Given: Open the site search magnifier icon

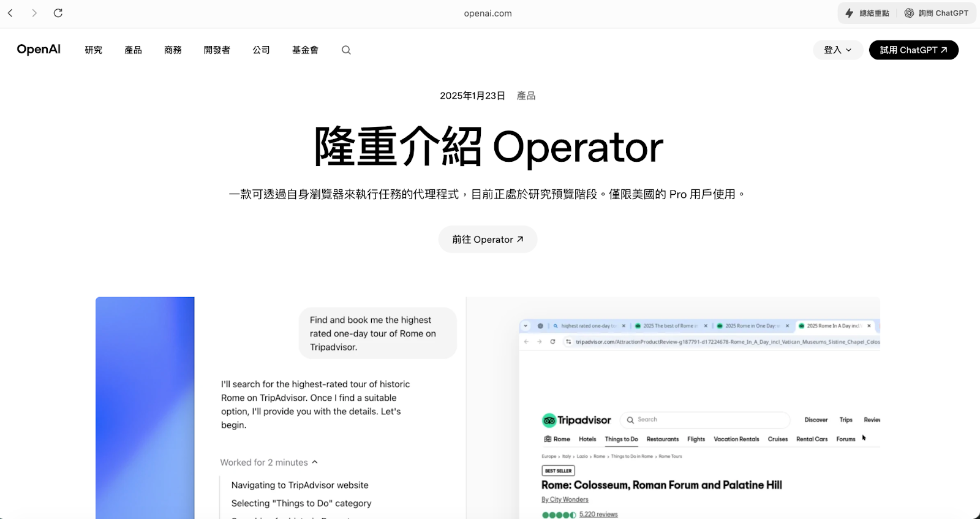Looking at the screenshot, I should coord(346,50).
